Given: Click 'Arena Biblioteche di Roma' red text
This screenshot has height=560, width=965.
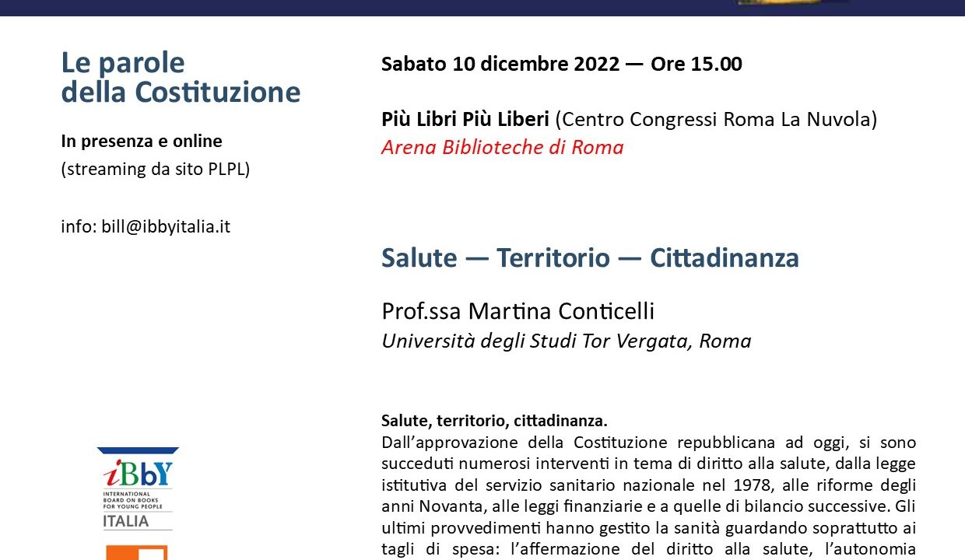Looking at the screenshot, I should [502, 148].
